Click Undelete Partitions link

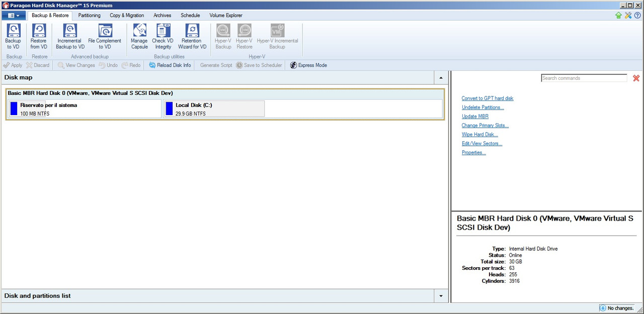click(483, 108)
